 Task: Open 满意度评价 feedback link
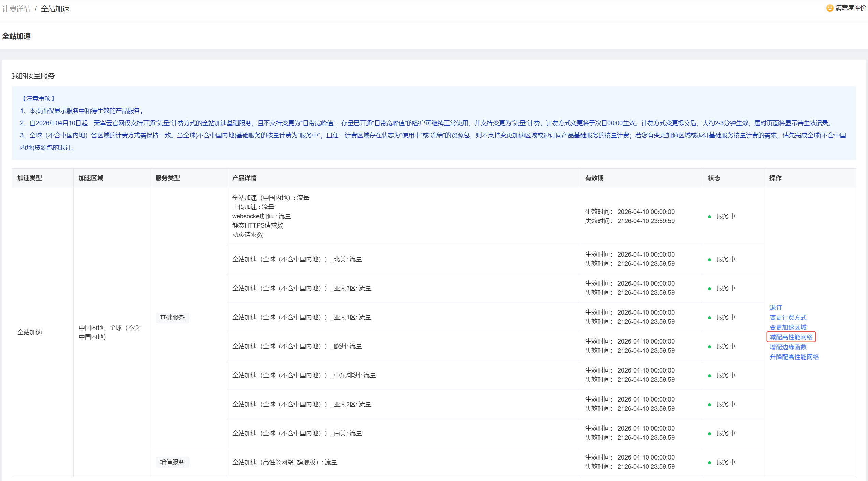(x=850, y=8)
